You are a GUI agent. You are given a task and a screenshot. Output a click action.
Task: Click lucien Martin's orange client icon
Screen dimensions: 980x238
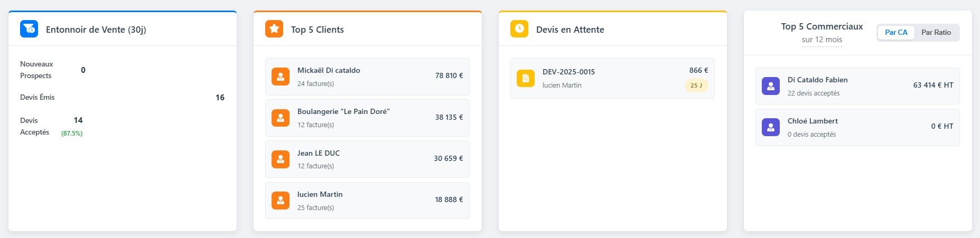click(281, 201)
